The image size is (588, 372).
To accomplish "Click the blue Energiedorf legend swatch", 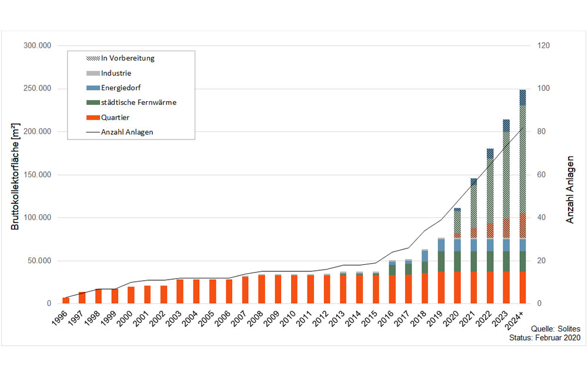I will tap(93, 88).
